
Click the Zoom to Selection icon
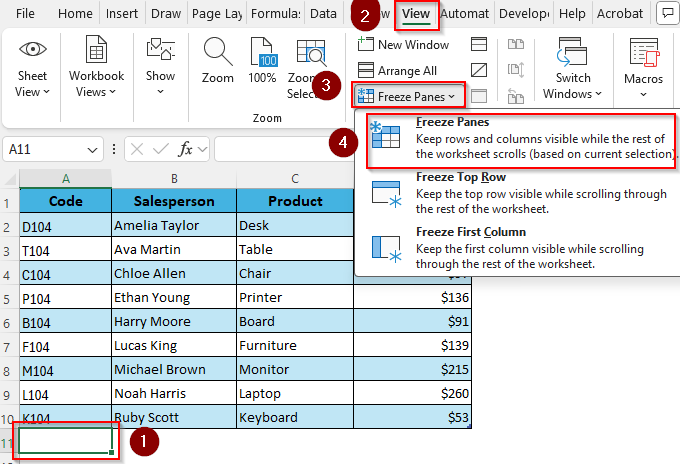[311, 52]
